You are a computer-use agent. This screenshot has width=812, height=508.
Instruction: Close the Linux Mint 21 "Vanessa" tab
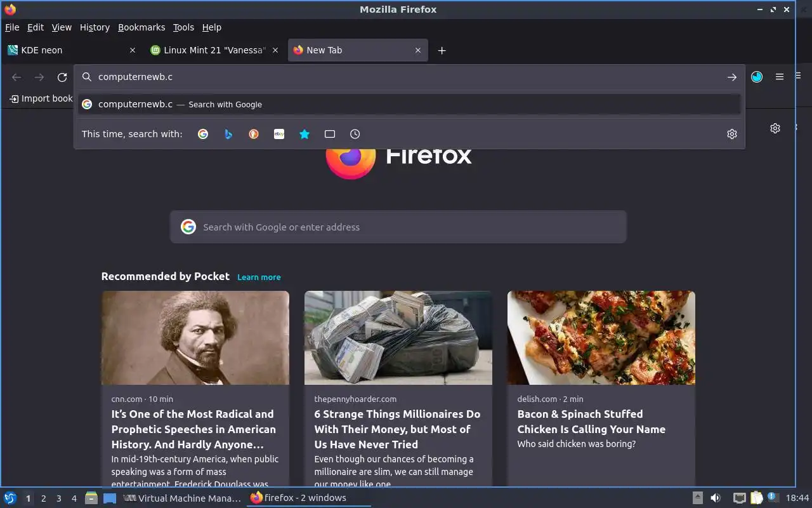click(x=275, y=50)
